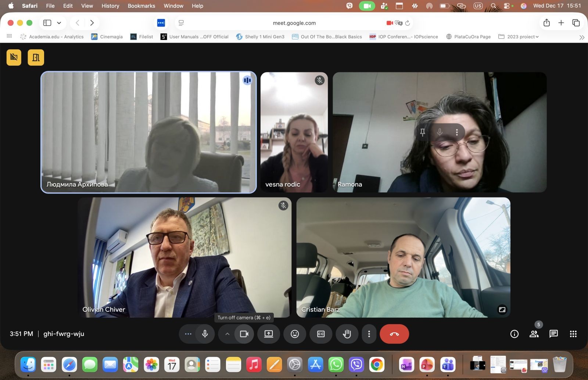Open the activities grid menu

click(x=573, y=334)
